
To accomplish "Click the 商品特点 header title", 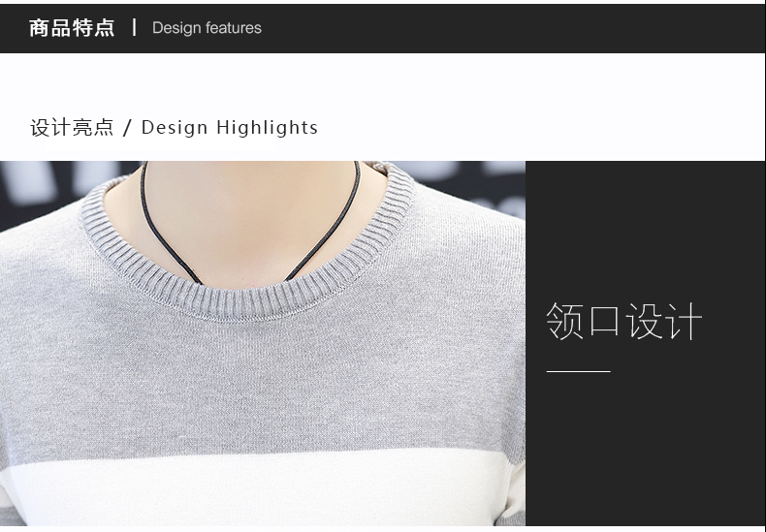I will [72, 28].
